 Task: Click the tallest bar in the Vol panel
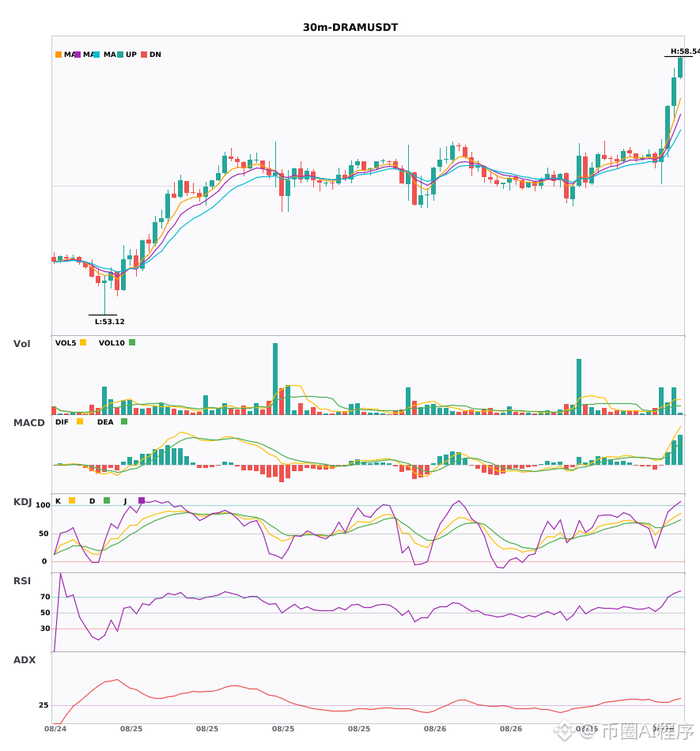tap(275, 379)
